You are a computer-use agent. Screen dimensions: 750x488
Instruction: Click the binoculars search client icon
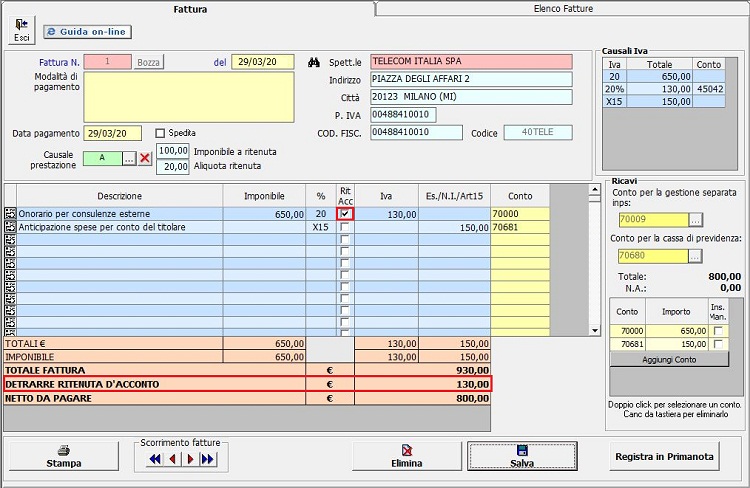(312, 62)
